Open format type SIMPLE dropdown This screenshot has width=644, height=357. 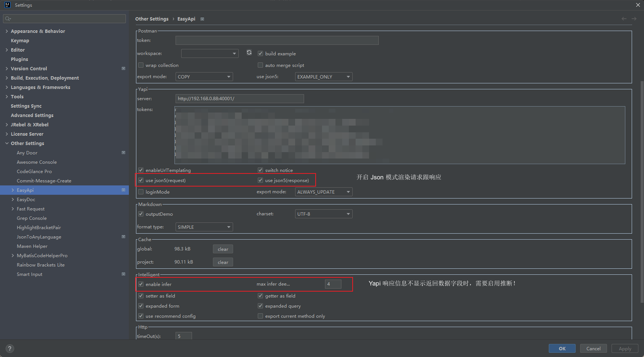pyautogui.click(x=204, y=227)
